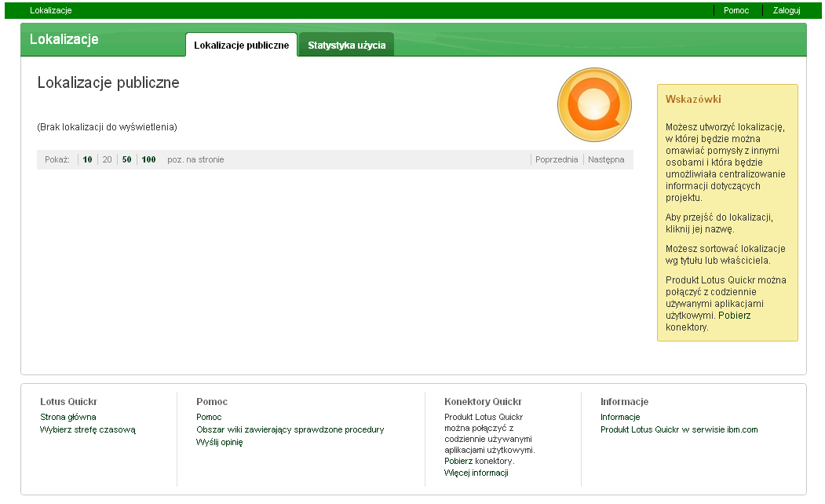
Task: Select 20 items per page option
Action: click(107, 159)
